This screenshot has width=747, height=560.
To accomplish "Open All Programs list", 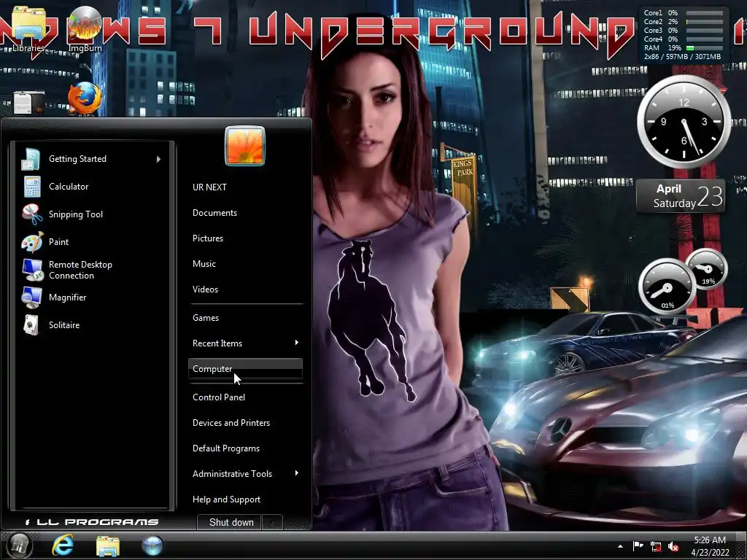I will click(x=92, y=522).
